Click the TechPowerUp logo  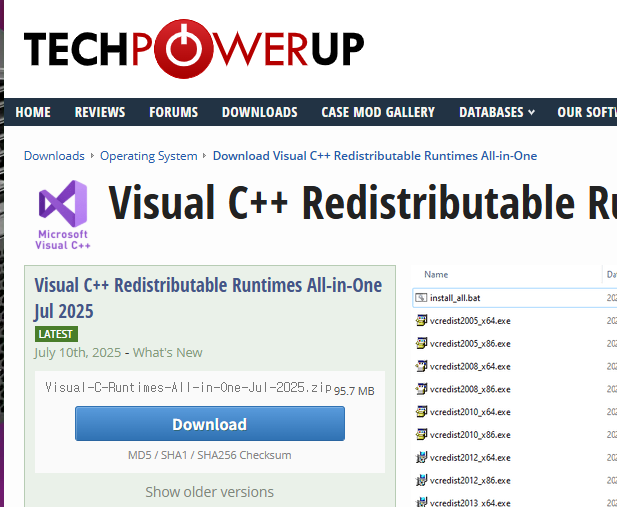coord(194,49)
